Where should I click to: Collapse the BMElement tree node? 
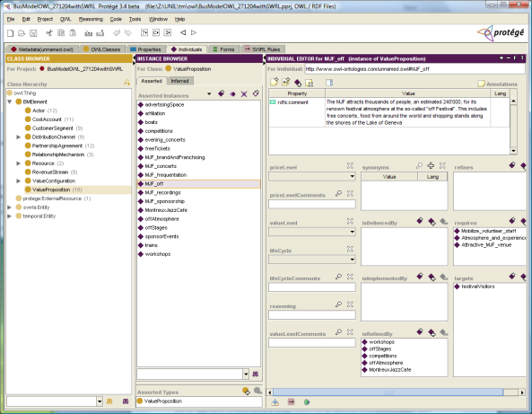pyautogui.click(x=10, y=101)
